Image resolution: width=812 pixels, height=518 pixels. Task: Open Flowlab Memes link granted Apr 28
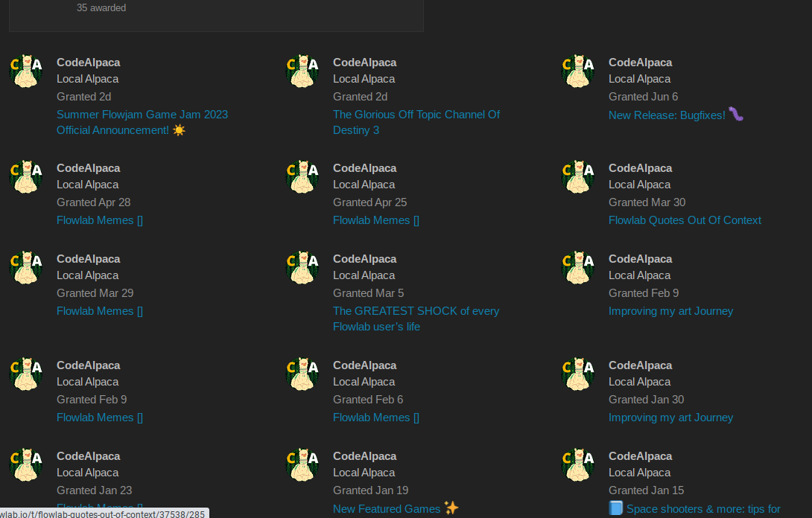[x=99, y=220]
